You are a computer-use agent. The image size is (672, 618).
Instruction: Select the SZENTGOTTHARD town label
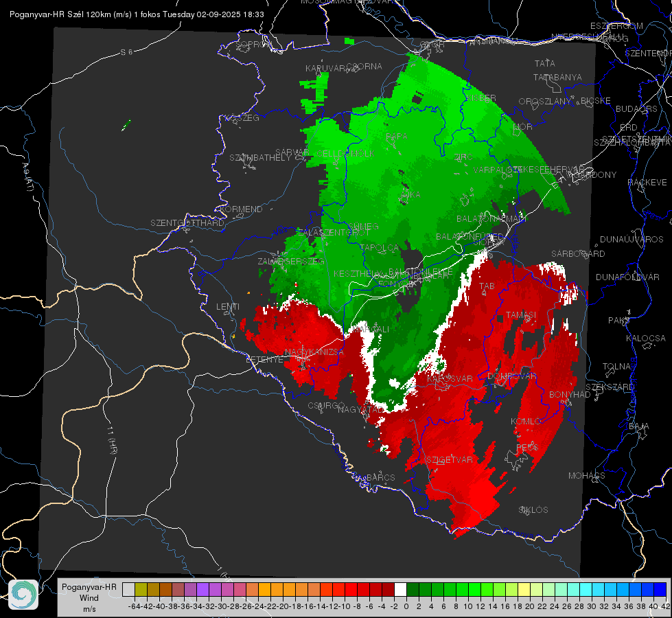coord(187,223)
